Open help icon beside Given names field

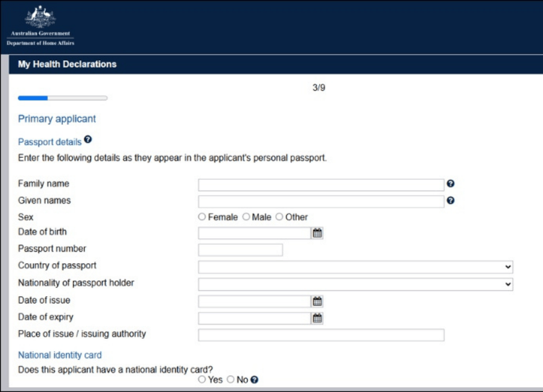pyautogui.click(x=450, y=200)
